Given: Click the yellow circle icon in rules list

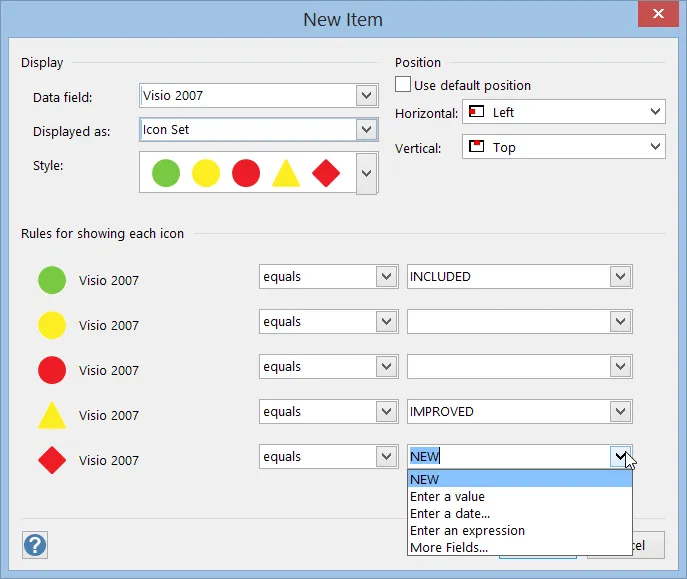Looking at the screenshot, I should (x=52, y=325).
